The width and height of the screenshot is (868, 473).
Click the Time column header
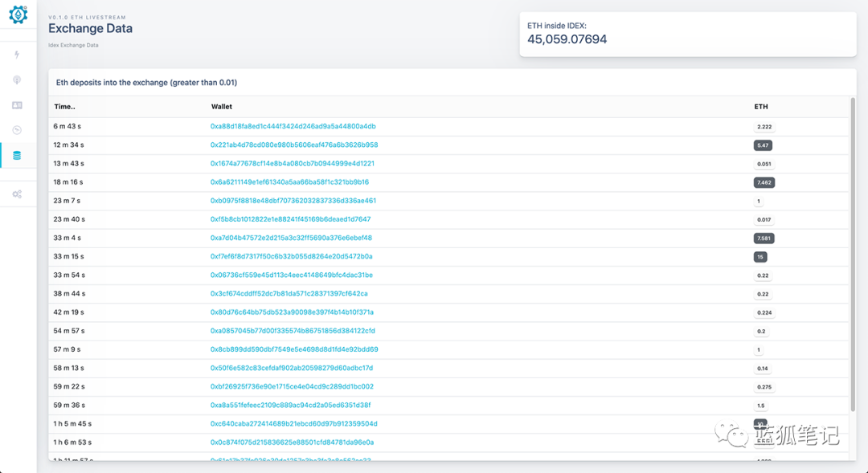(x=65, y=107)
